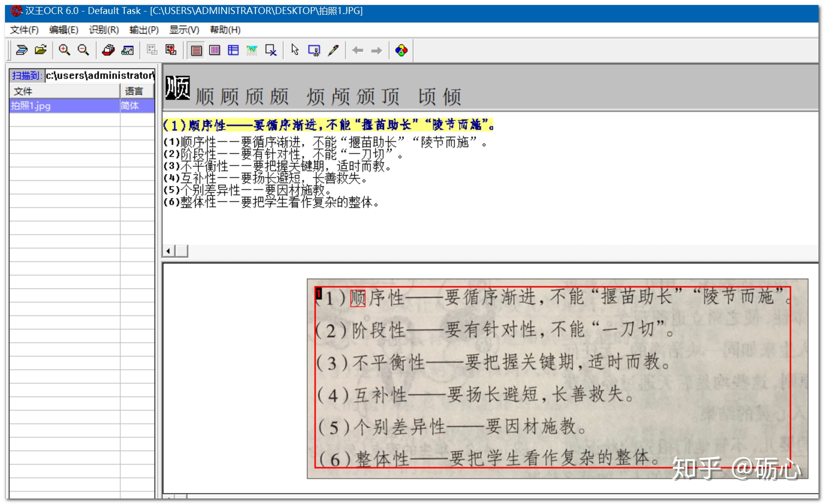This screenshot has width=824, height=504.
Task: Select the table region tool
Action: click(x=233, y=50)
